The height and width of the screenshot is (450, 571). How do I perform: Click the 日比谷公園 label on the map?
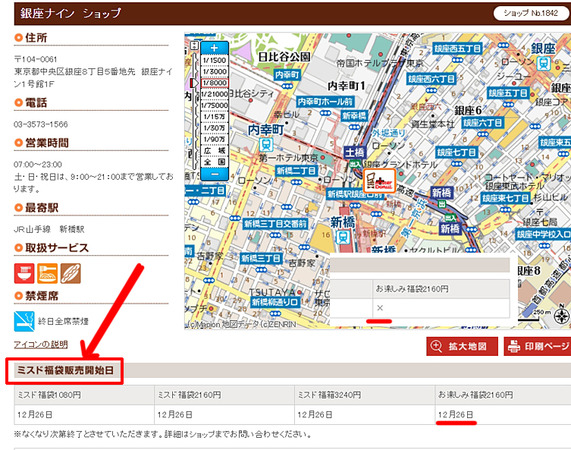click(284, 57)
